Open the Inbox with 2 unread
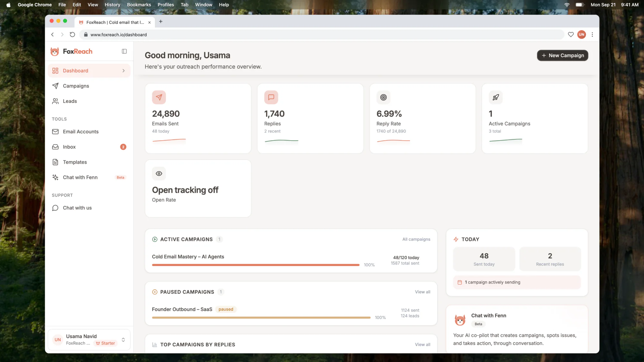Viewport: 644px width, 362px height. (89, 147)
